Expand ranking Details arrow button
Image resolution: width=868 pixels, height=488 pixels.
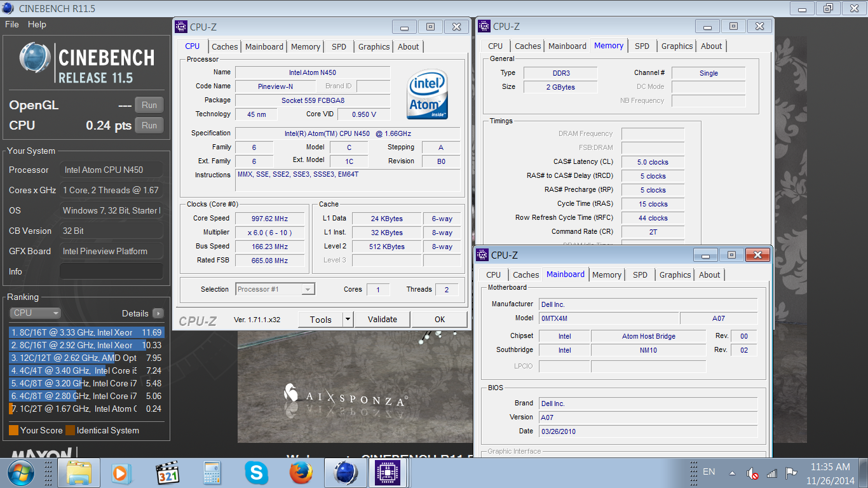tap(158, 313)
